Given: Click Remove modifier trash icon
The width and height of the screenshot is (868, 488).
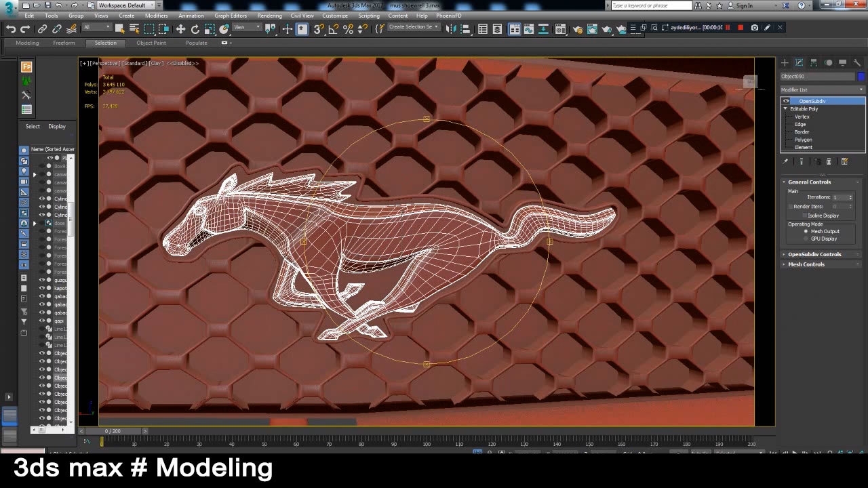Looking at the screenshot, I should point(829,161).
